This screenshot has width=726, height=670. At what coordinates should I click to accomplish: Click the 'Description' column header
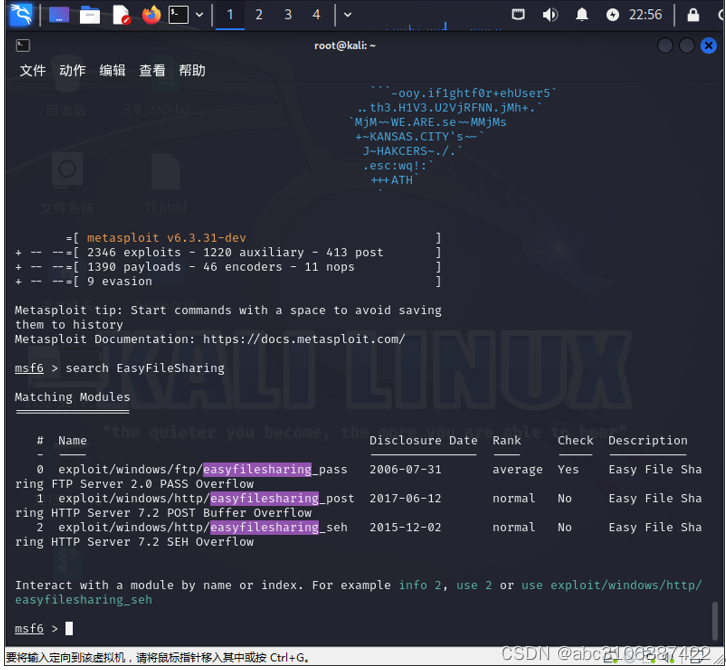pyautogui.click(x=648, y=440)
